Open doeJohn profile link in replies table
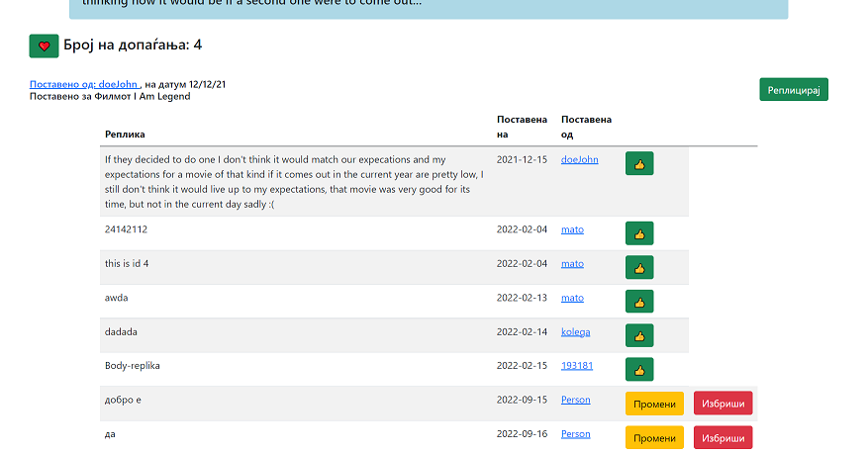The width and height of the screenshot is (868, 453). click(x=579, y=159)
